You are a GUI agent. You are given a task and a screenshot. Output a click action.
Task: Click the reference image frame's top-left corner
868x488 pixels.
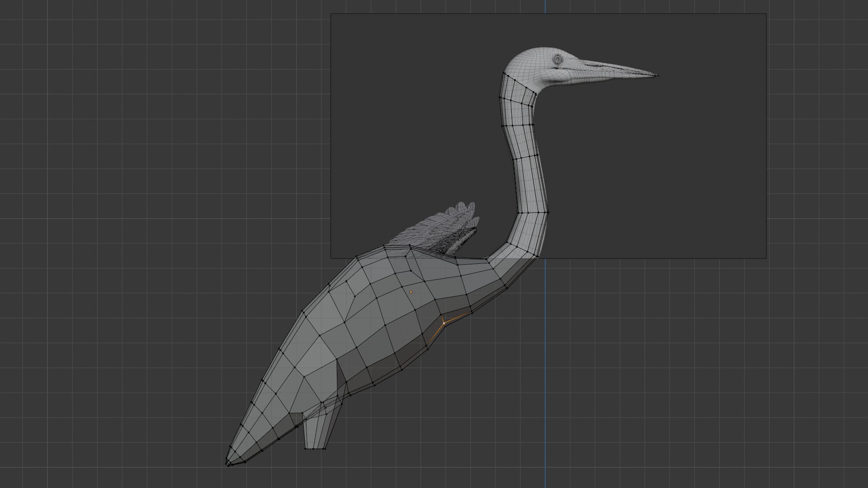tap(331, 14)
